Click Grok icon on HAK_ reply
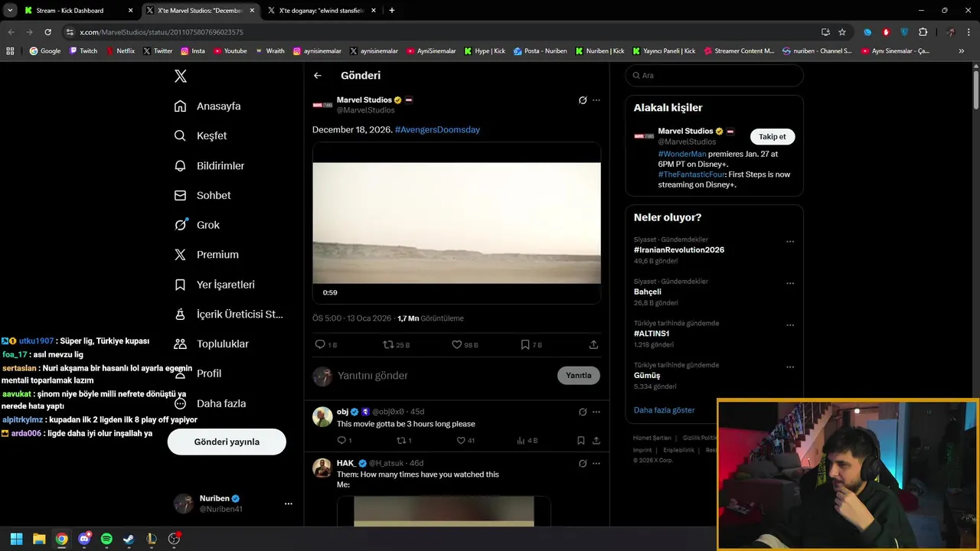Image resolution: width=980 pixels, height=551 pixels. click(583, 463)
